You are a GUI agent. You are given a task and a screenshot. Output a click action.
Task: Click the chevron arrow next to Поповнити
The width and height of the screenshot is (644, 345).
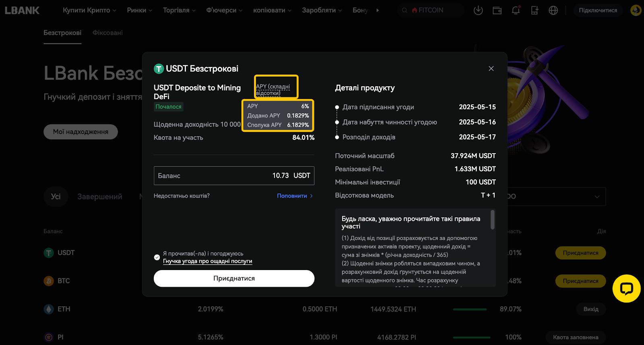[x=311, y=196]
